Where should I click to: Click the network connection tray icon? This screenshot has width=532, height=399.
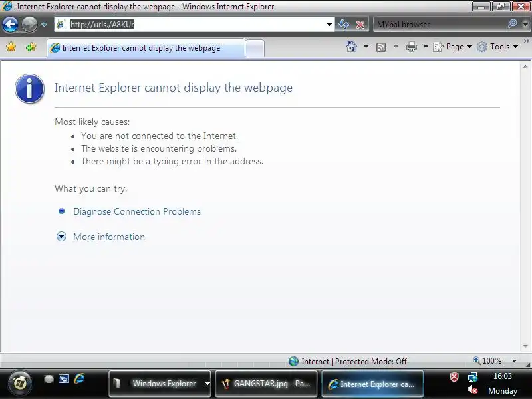point(473,377)
